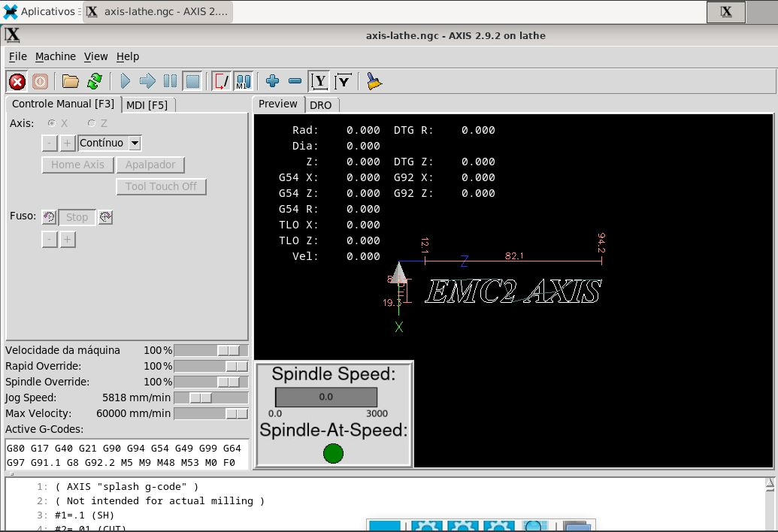
Task: Select G-code line 3 #1=.1 (SH)
Action: point(84,515)
